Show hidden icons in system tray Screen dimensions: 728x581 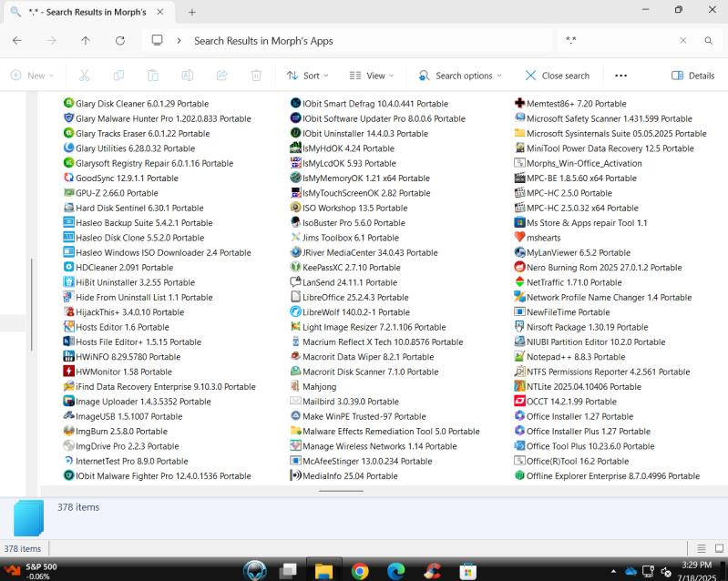coord(613,571)
